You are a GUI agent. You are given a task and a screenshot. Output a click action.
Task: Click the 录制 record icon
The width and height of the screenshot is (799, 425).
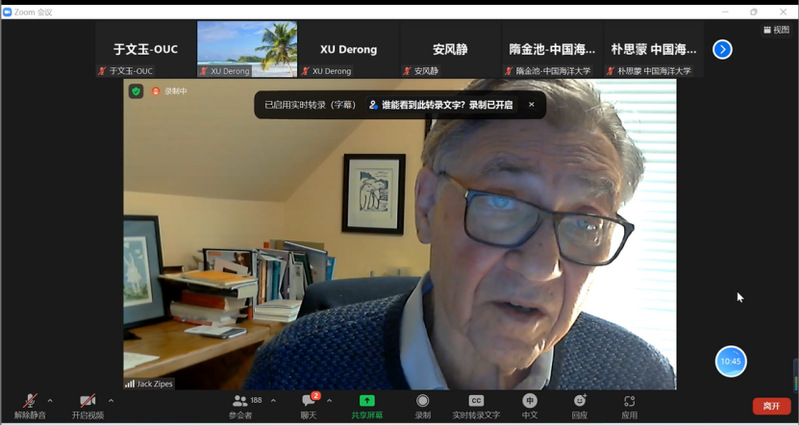(x=423, y=405)
